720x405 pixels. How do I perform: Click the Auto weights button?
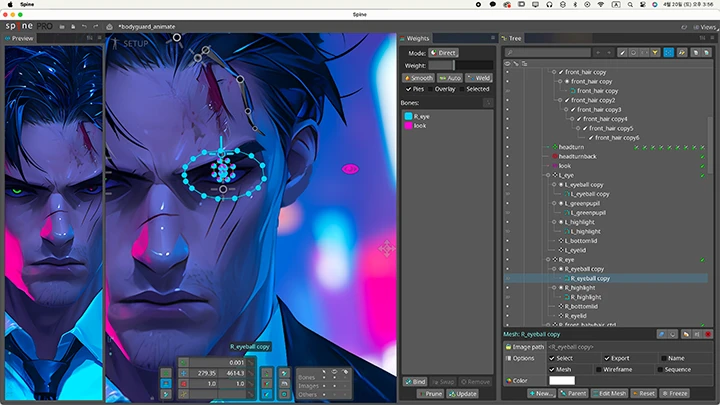tap(450, 78)
